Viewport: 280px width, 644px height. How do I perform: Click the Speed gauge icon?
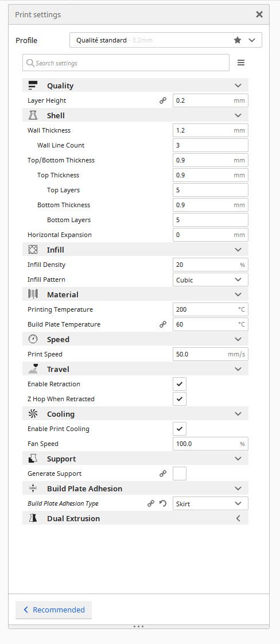tap(33, 339)
